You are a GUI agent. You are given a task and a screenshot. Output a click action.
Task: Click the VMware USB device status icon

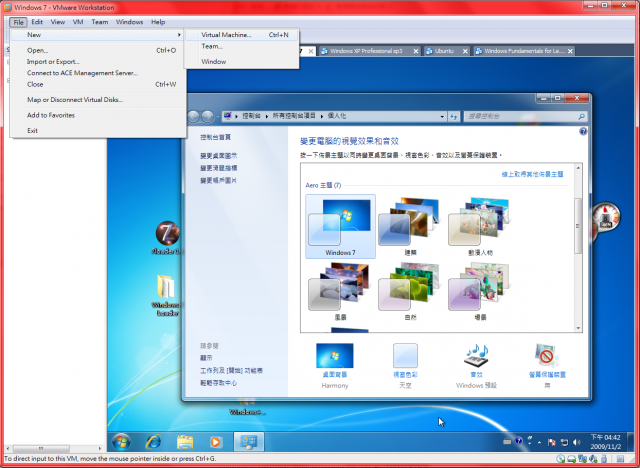pyautogui.click(x=604, y=459)
